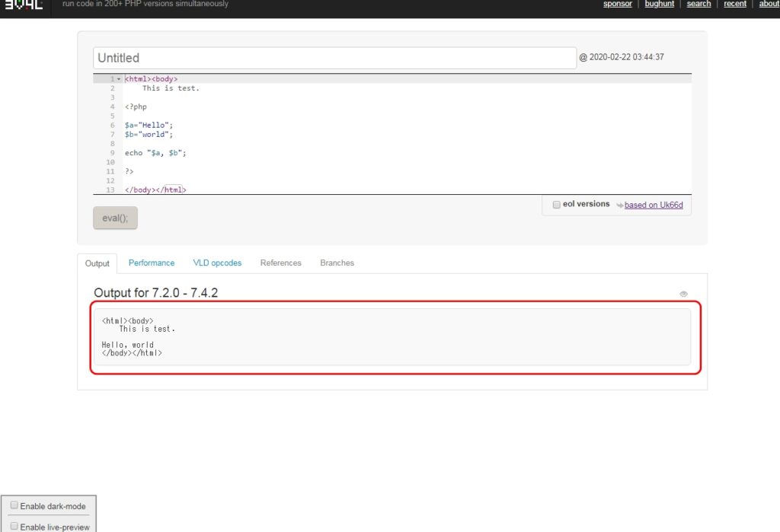Select the References tab

click(x=280, y=263)
